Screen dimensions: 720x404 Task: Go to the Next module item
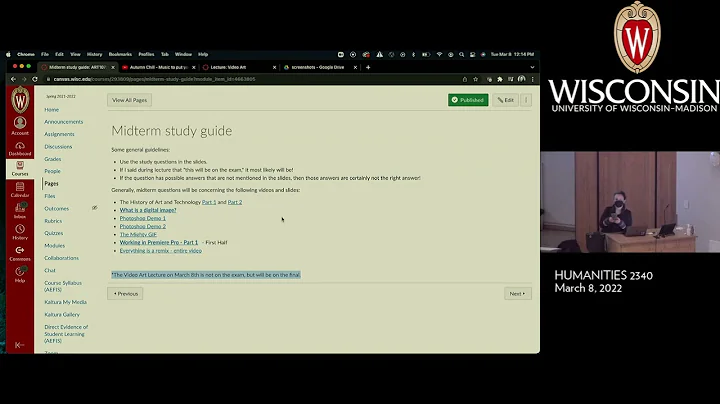point(518,293)
